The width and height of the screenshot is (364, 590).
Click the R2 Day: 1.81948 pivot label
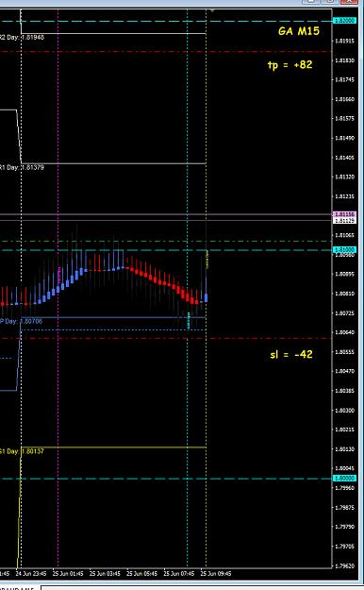pyautogui.click(x=22, y=37)
